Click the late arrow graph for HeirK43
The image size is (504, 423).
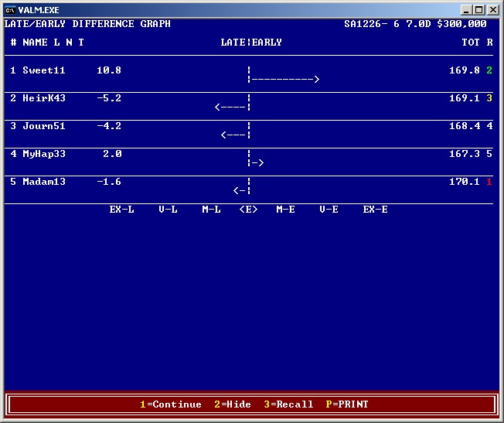[233, 107]
